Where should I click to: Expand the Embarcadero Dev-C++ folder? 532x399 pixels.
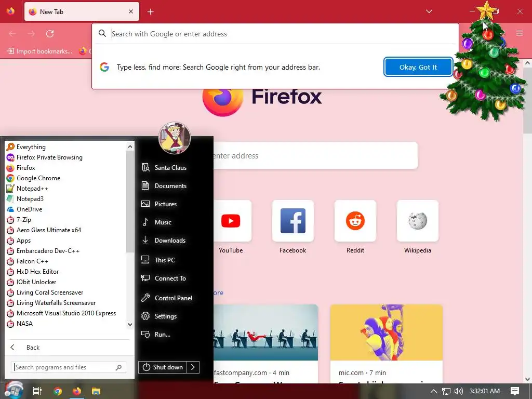[48, 251]
